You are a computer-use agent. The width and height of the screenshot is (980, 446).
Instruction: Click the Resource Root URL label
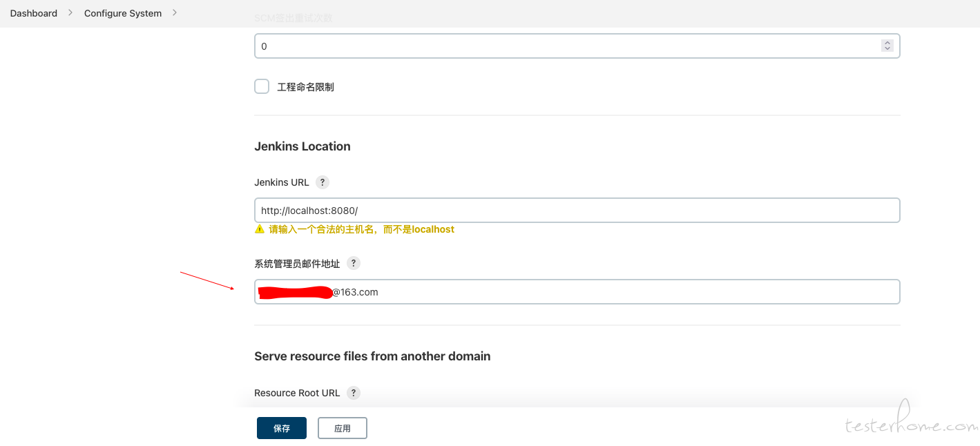tap(297, 393)
